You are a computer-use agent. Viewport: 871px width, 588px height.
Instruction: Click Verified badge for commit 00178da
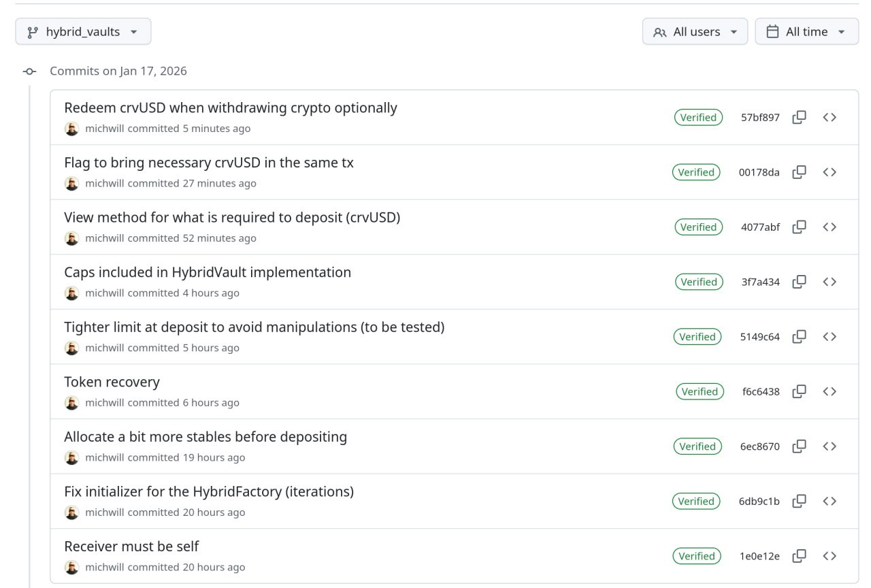[x=697, y=172]
